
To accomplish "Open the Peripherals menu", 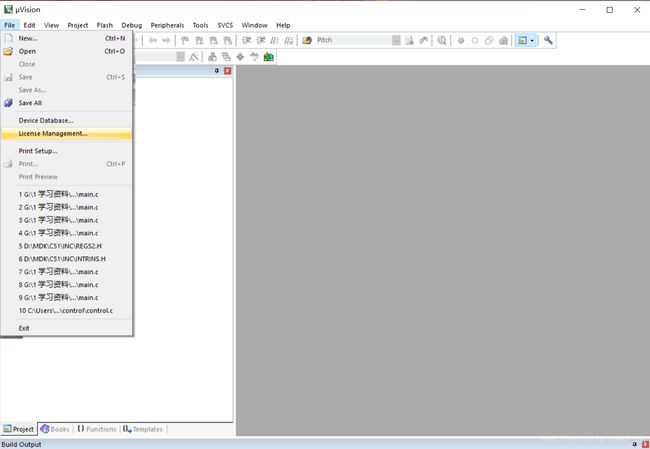I will click(x=167, y=25).
